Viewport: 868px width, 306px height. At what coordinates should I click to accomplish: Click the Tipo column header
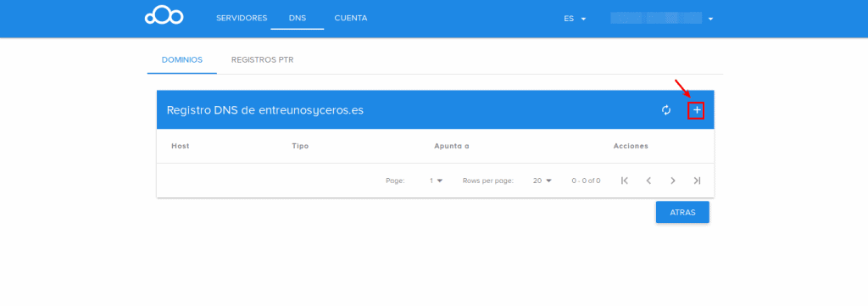[x=300, y=146]
